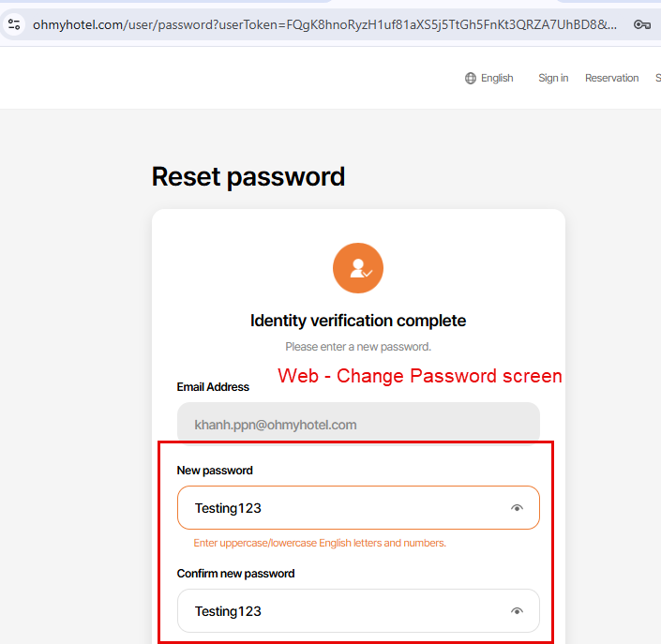
Task: Click the "Email Address" label
Action: tap(213, 387)
